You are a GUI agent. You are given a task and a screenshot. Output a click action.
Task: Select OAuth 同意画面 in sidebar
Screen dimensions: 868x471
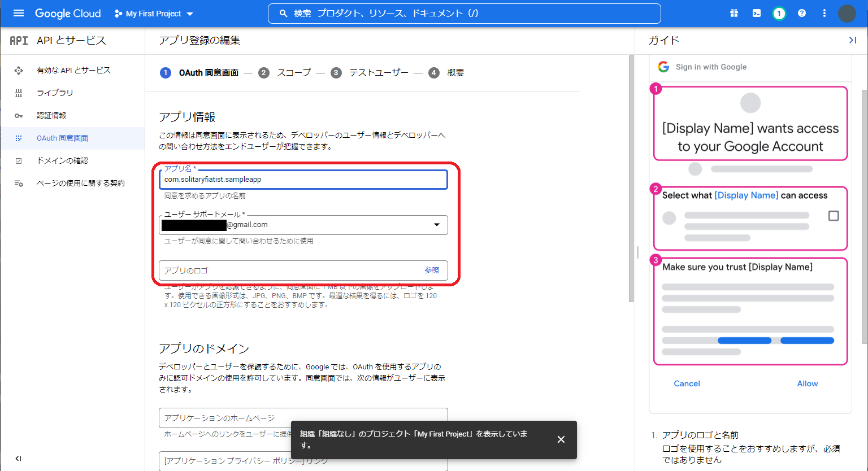tap(72, 138)
